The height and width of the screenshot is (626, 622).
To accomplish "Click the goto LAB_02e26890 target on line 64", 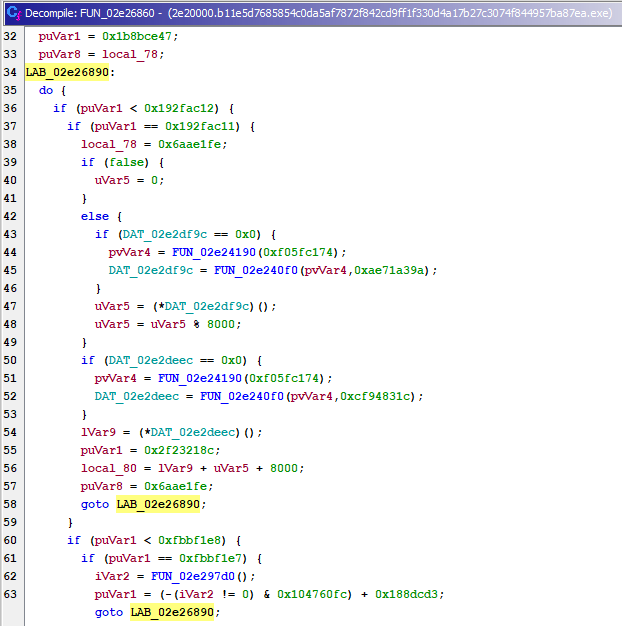I will (x=172, y=612).
